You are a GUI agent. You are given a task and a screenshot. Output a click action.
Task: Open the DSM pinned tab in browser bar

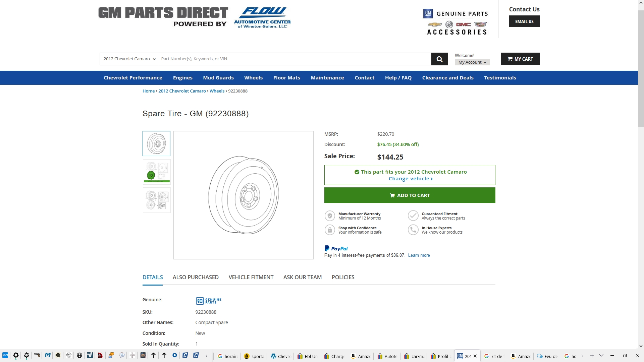point(5,355)
